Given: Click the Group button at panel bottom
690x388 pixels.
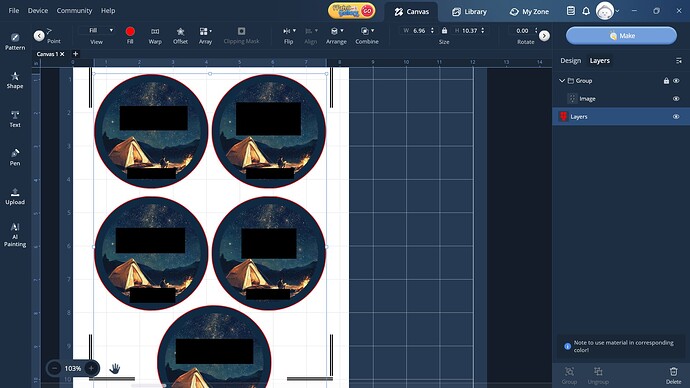Looking at the screenshot, I should (x=569, y=376).
